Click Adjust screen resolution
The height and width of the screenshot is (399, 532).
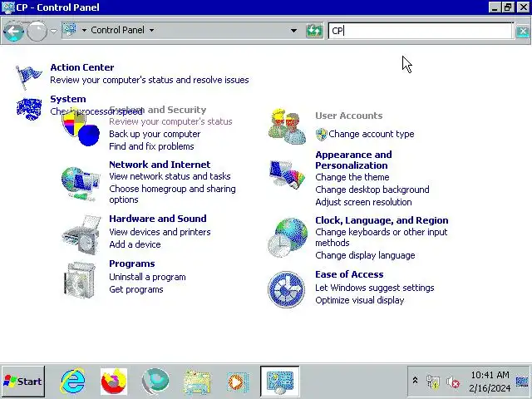pyautogui.click(x=363, y=202)
